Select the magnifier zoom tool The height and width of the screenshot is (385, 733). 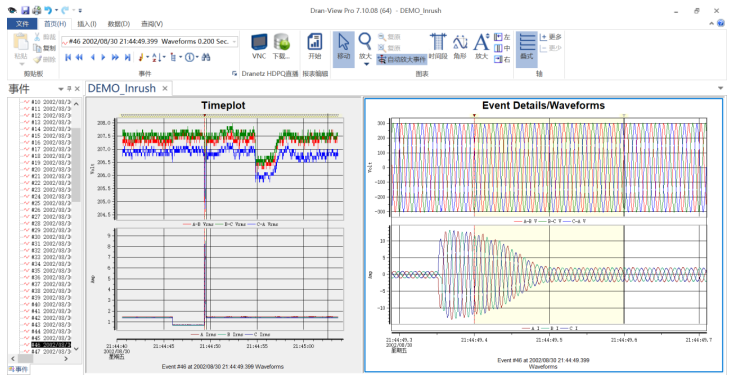(365, 47)
